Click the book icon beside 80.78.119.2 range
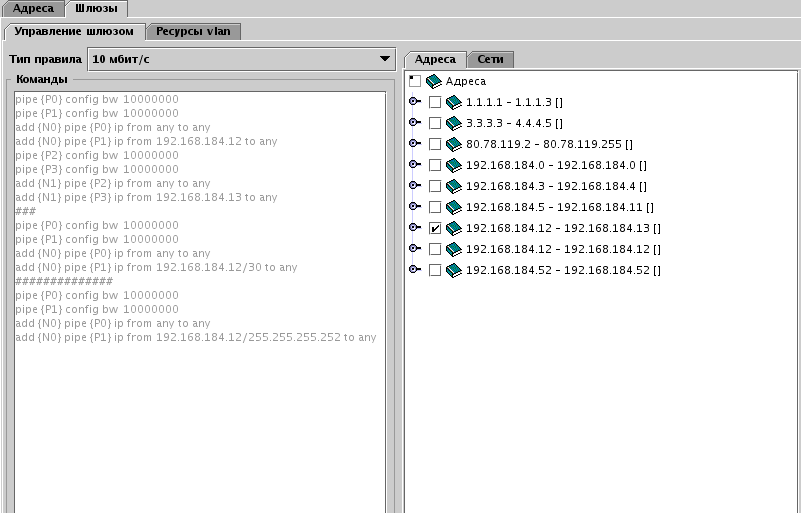 tap(454, 144)
